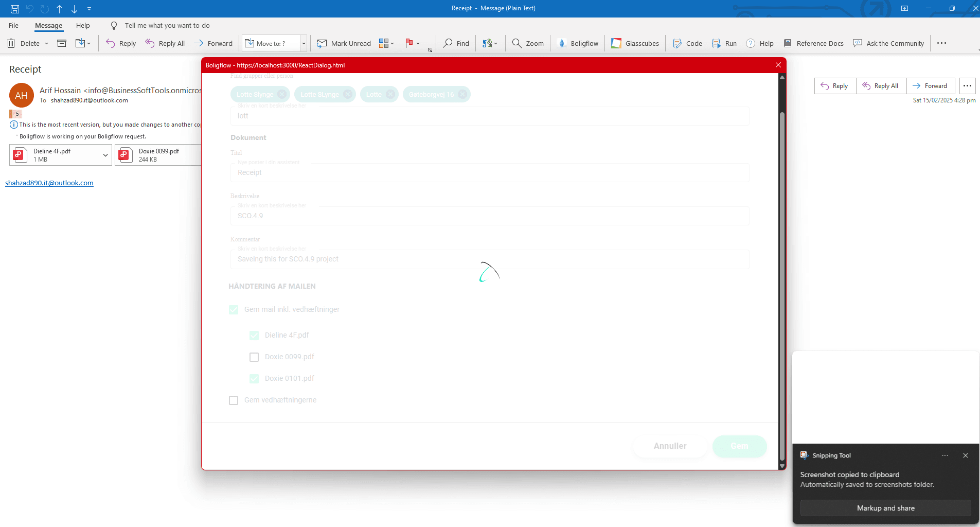Click the Zoom button in ribbon

528,43
